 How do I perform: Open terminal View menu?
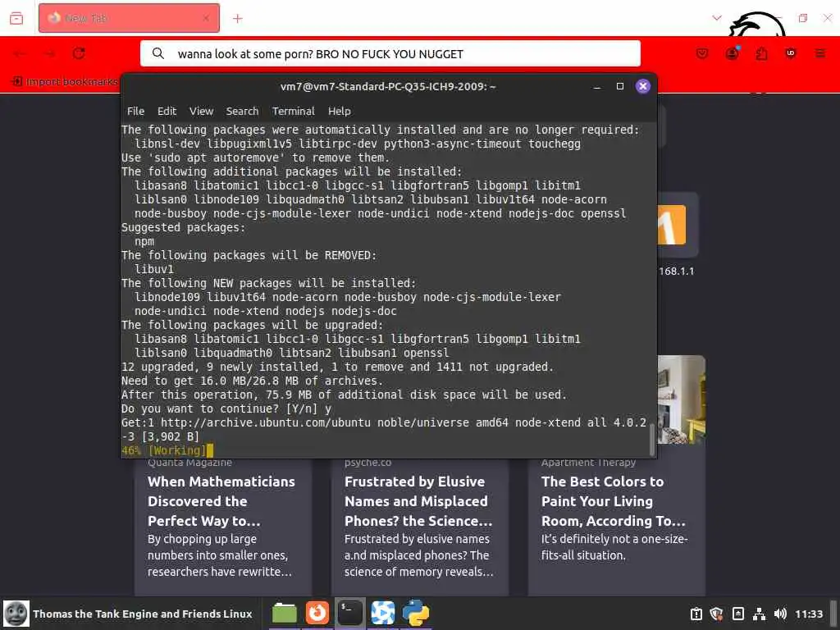(202, 111)
